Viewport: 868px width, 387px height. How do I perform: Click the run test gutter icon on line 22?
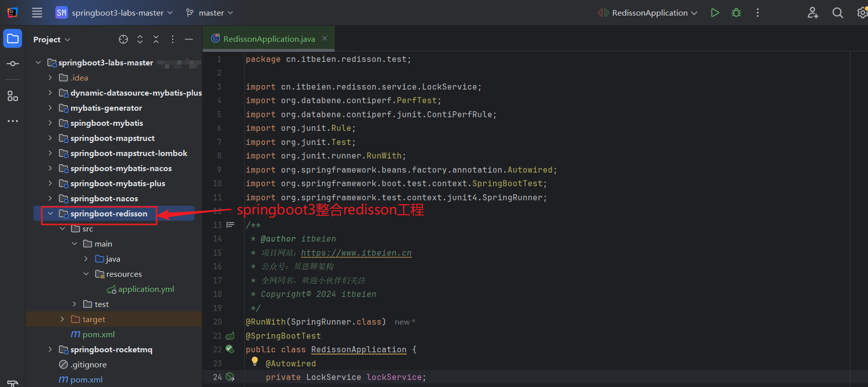coord(230,349)
